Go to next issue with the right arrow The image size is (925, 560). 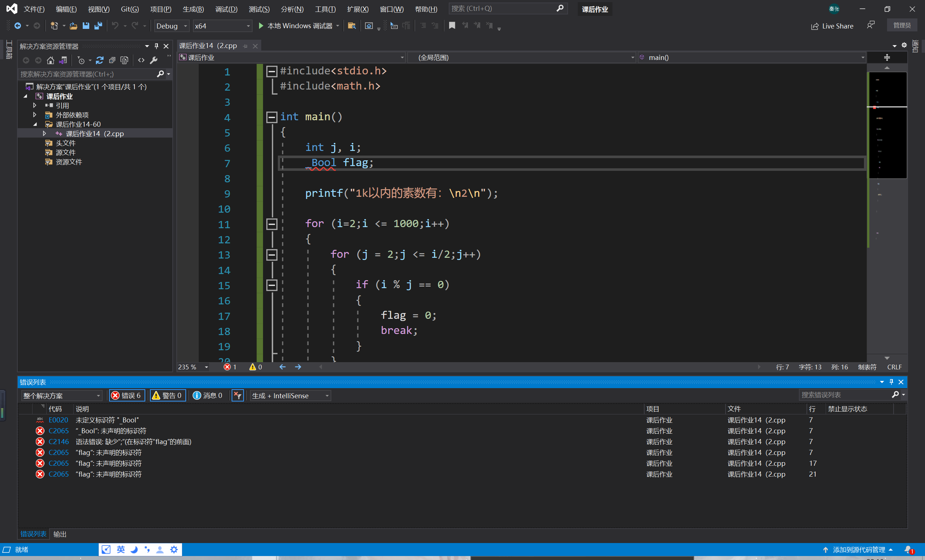(298, 367)
